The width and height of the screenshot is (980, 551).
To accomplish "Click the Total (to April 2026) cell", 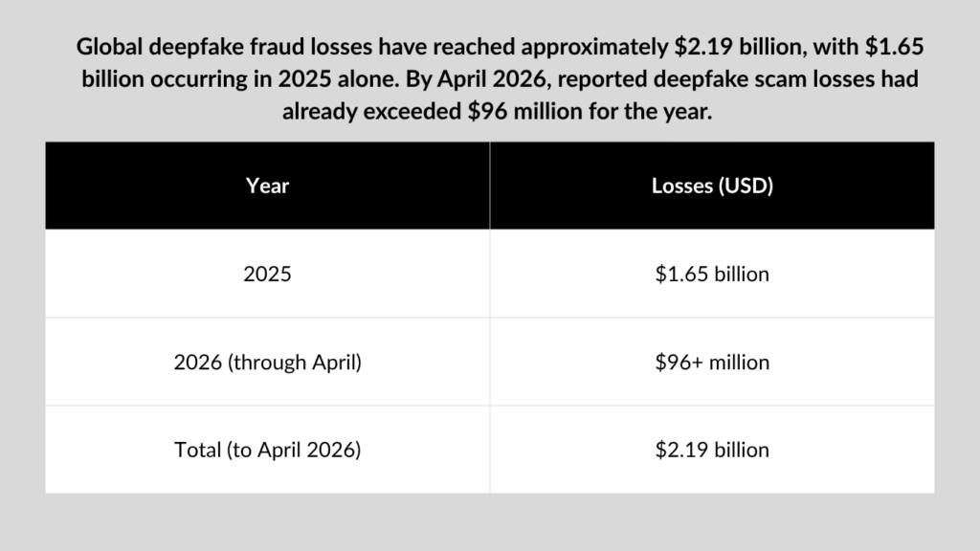I will (268, 450).
